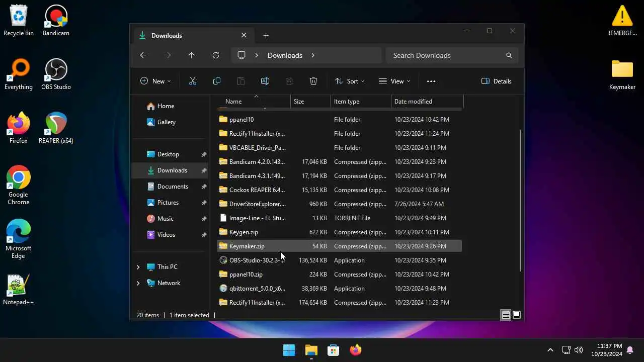Select the Keygen.zip file
Image resolution: width=644 pixels, height=362 pixels.
[340, 232]
